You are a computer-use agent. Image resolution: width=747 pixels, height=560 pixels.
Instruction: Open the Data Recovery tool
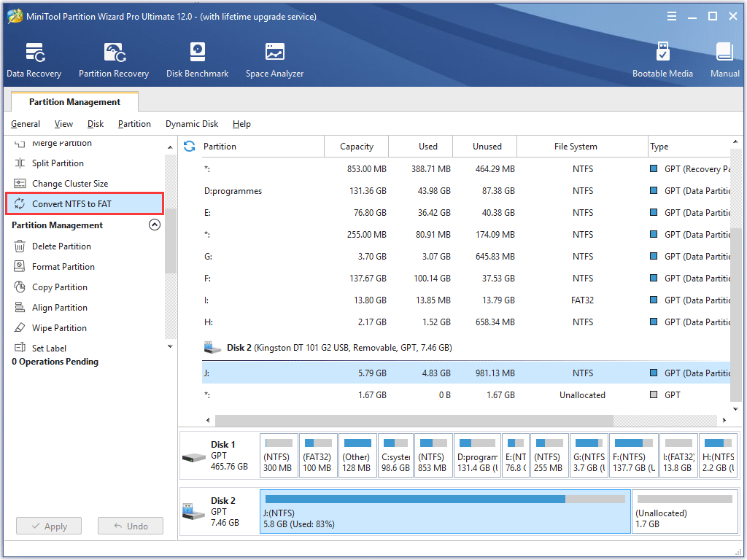point(34,60)
